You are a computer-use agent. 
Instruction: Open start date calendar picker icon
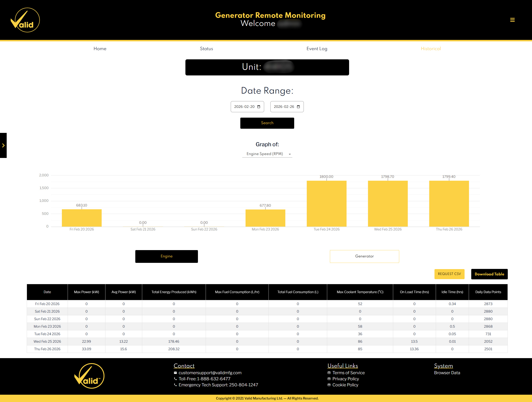point(258,107)
